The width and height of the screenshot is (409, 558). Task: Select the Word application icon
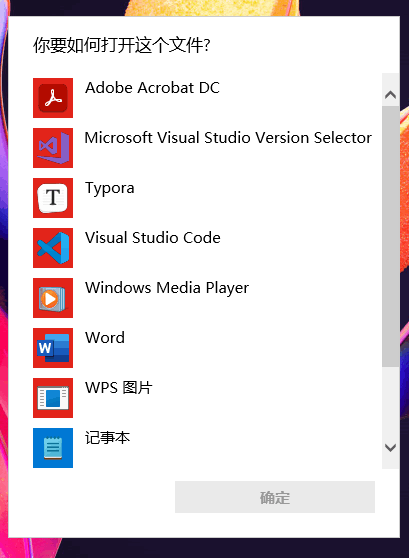[x=53, y=348]
